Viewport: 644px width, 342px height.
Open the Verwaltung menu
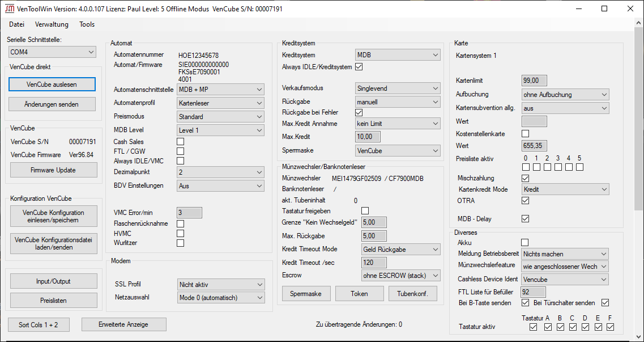coord(52,24)
